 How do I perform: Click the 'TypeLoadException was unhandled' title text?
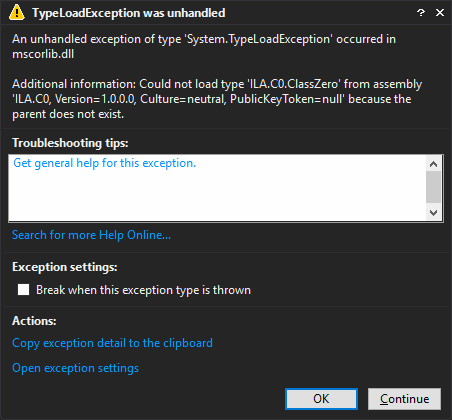[x=129, y=13]
